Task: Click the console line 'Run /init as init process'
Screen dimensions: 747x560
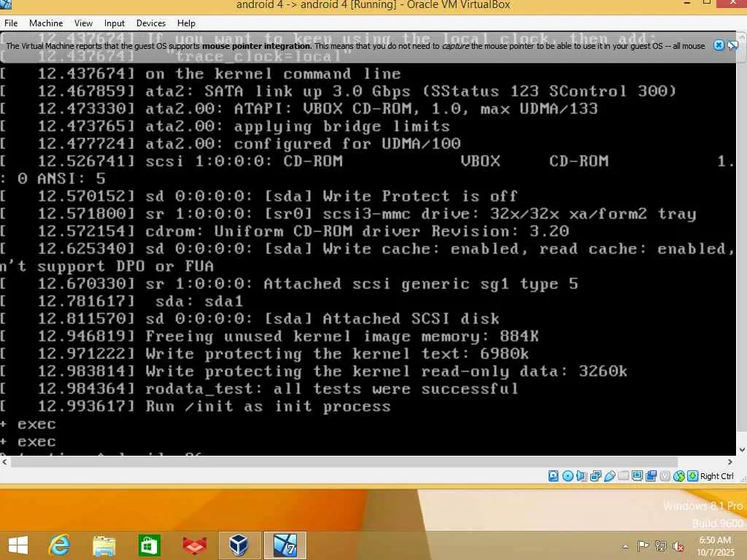Action: [x=268, y=406]
